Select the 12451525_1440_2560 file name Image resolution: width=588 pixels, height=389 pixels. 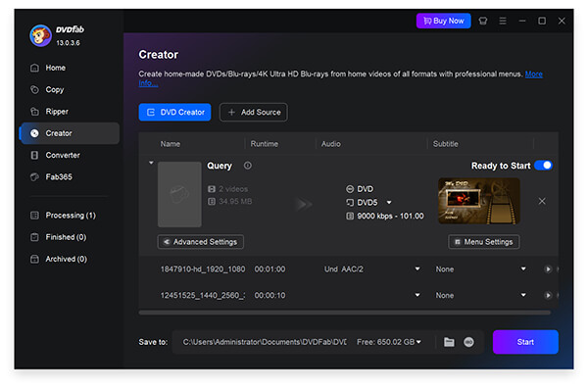pos(203,296)
